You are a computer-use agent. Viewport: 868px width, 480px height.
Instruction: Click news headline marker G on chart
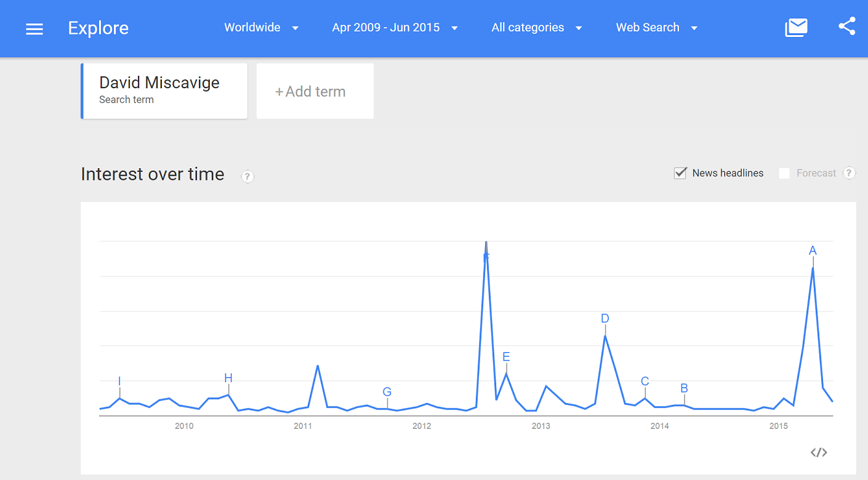(387, 392)
